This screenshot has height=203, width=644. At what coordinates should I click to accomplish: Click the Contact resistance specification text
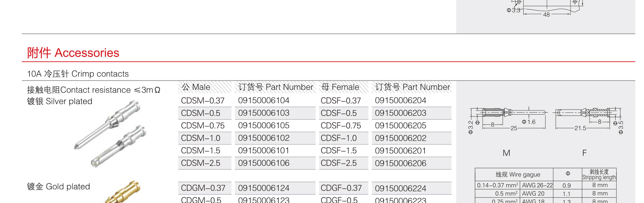click(94, 90)
